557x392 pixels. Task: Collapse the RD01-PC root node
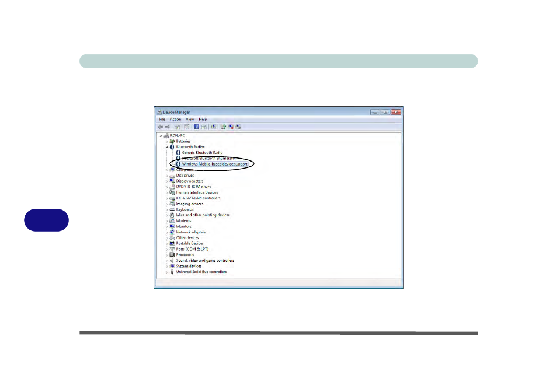[161, 136]
